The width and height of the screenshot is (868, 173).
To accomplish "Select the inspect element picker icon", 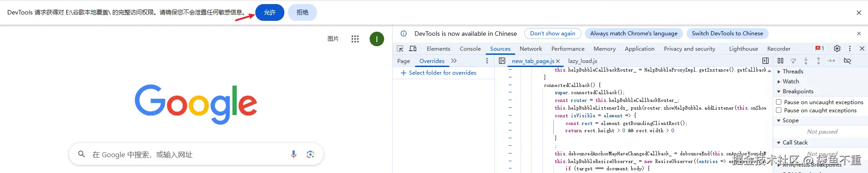I will tap(400, 48).
